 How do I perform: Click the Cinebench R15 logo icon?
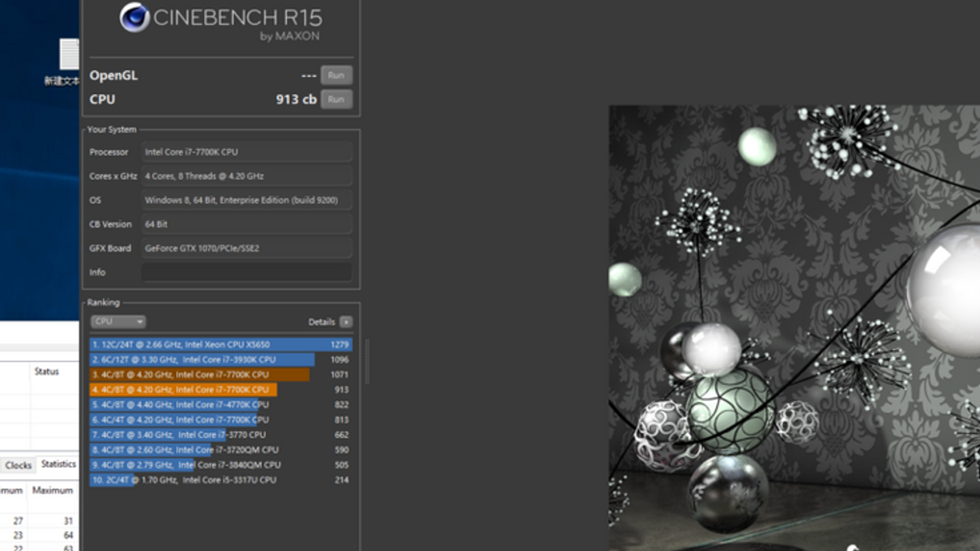[x=134, y=18]
